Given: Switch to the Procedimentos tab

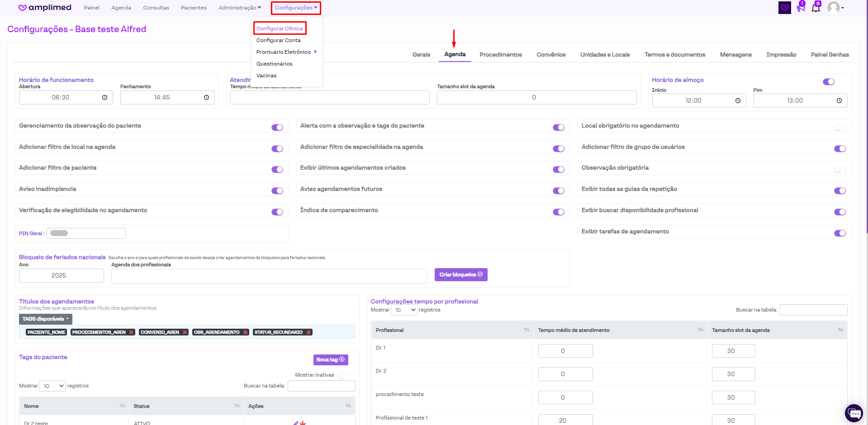Looking at the screenshot, I should tap(500, 55).
